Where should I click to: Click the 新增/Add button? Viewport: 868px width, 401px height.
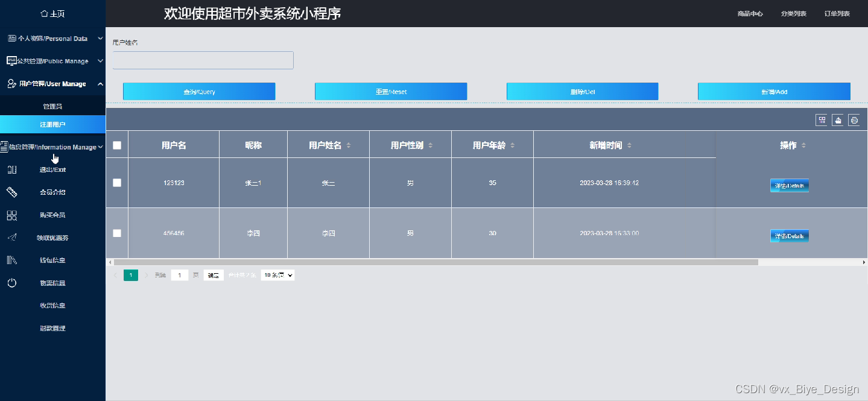click(x=774, y=92)
